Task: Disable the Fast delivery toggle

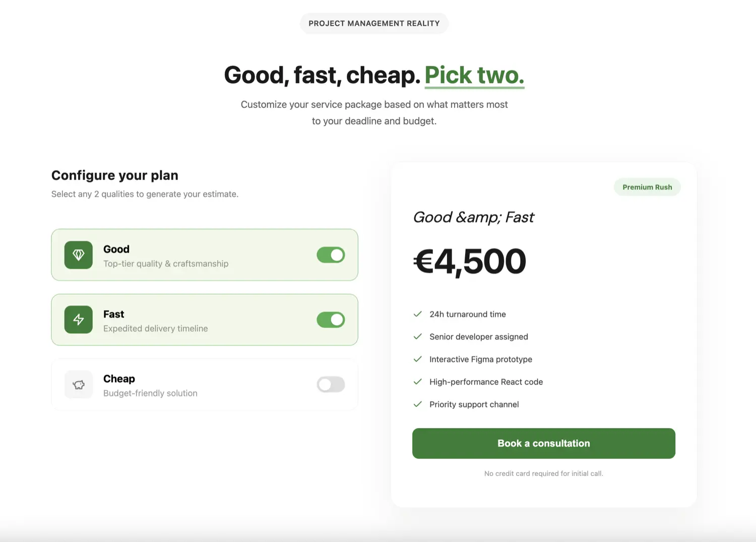Action: (x=331, y=320)
